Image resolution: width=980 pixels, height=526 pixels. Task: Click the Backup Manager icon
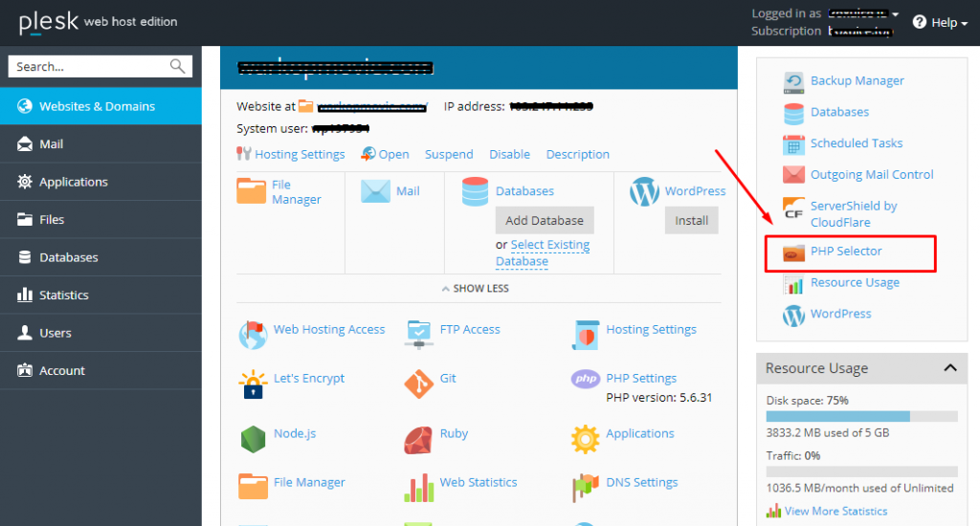pos(793,81)
